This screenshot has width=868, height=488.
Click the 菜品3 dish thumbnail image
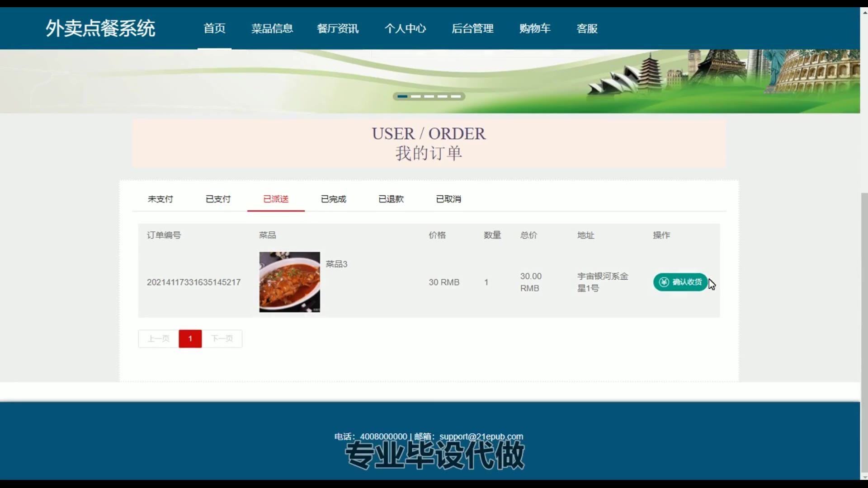pyautogui.click(x=289, y=282)
